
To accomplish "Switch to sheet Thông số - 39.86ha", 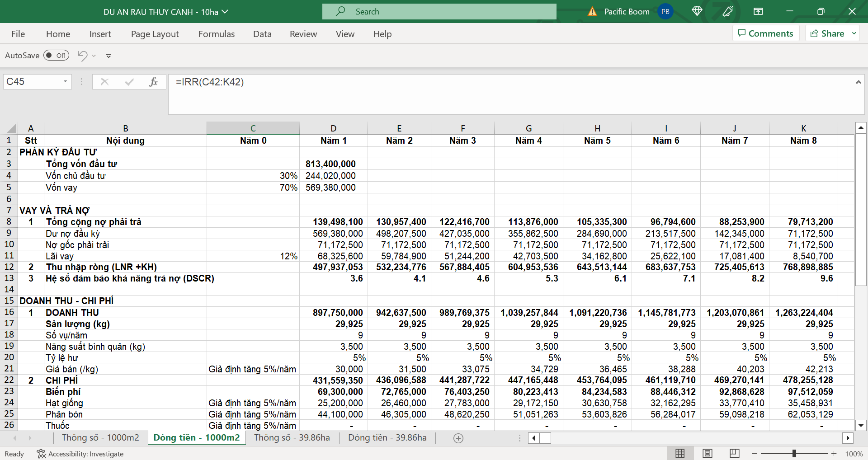I will point(292,437).
